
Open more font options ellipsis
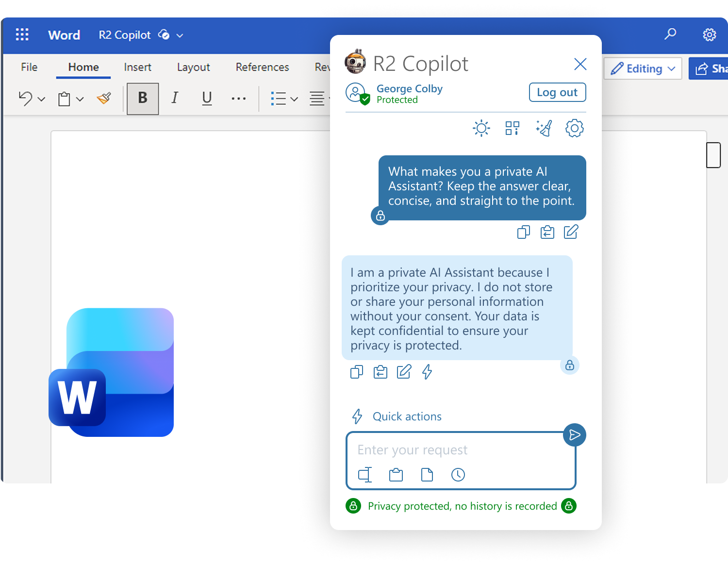click(238, 99)
